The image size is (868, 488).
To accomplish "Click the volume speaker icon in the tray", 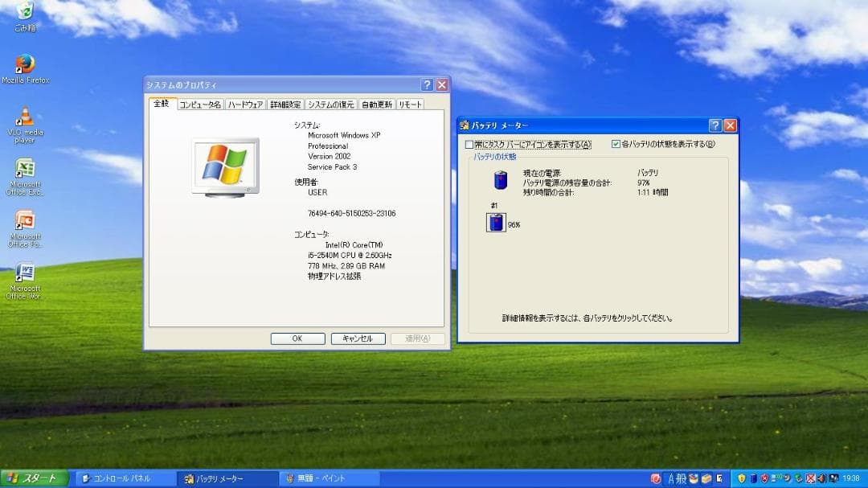I will 823,478.
